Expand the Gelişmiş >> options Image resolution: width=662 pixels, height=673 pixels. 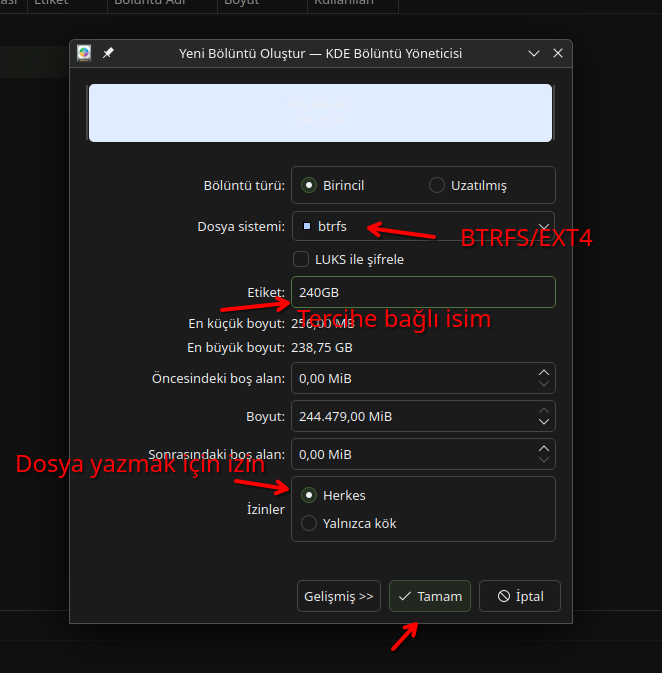(x=339, y=596)
